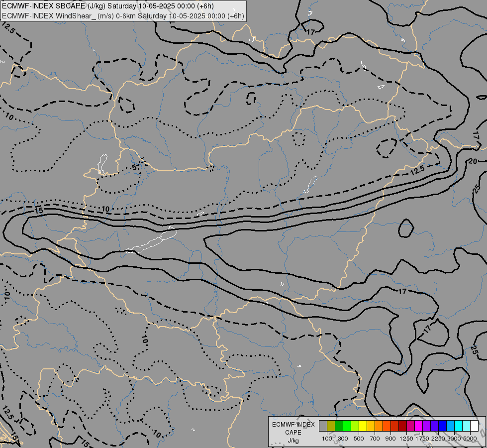Image resolution: width=487 pixels, height=448 pixels.
Task: Select the white legend swatch
Action: pyautogui.click(x=474, y=426)
